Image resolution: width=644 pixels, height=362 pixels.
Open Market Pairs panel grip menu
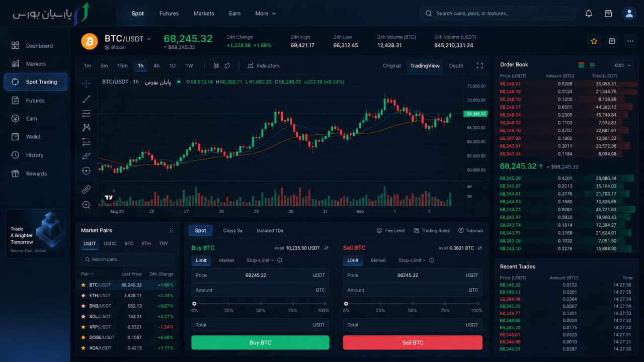click(172, 230)
